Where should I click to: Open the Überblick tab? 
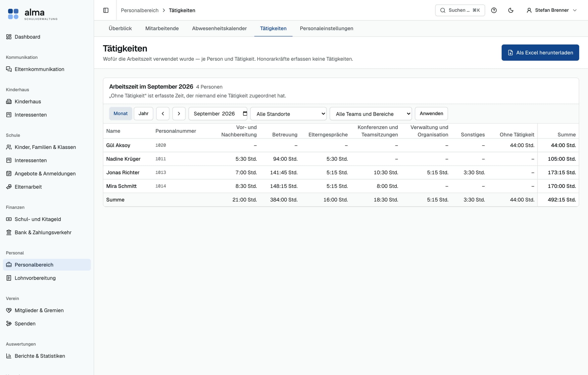tap(120, 28)
